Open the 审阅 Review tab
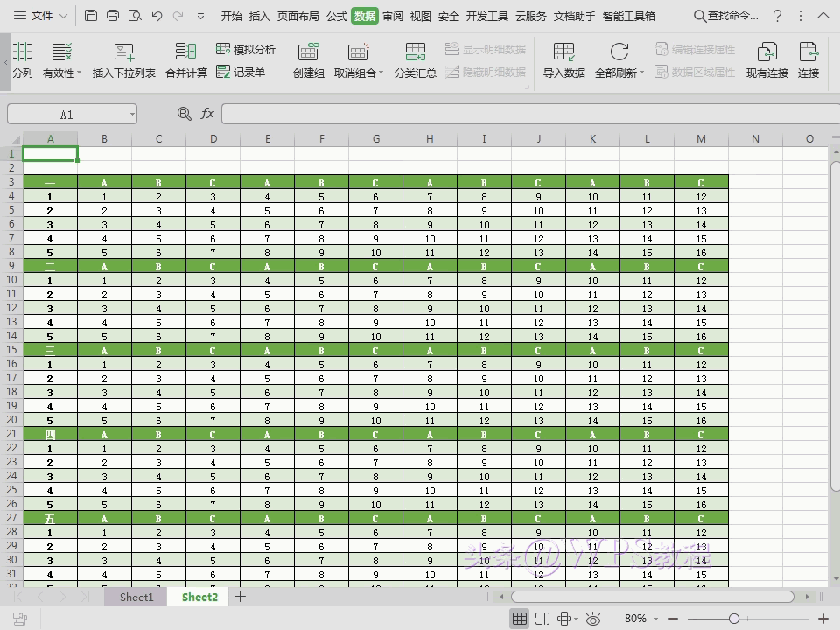 coord(393,16)
